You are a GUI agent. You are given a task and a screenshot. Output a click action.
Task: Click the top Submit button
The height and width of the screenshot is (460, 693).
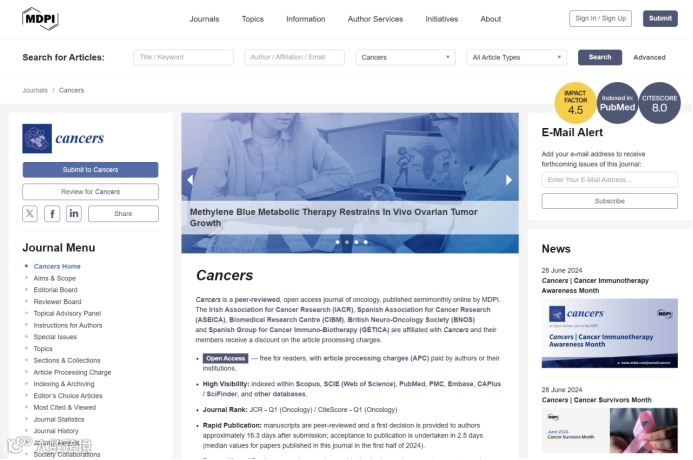(660, 19)
